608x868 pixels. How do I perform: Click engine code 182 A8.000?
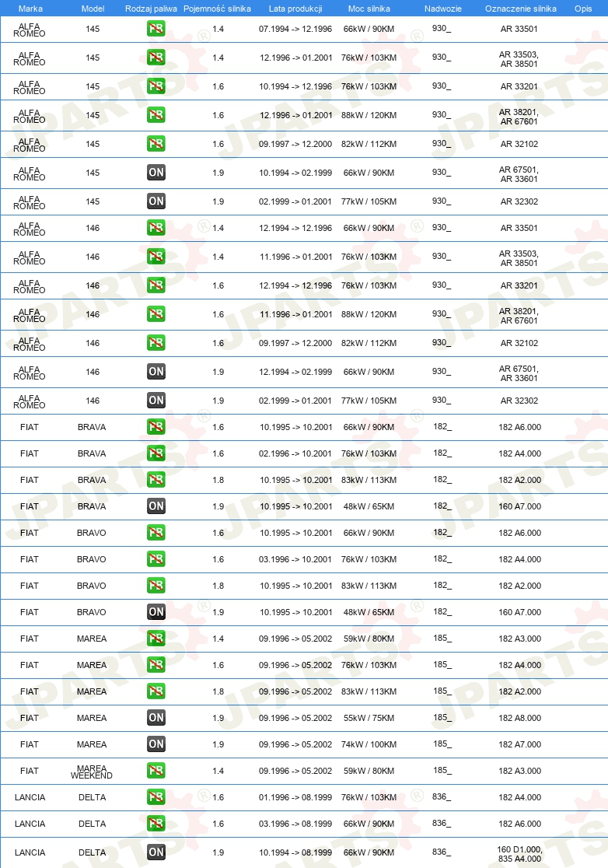520,718
